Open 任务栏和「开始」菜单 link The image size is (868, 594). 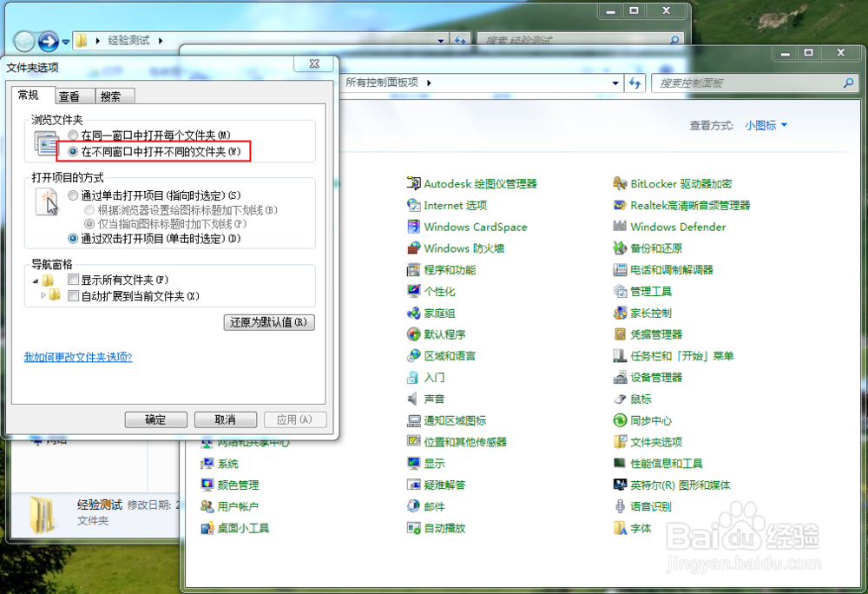[682, 356]
